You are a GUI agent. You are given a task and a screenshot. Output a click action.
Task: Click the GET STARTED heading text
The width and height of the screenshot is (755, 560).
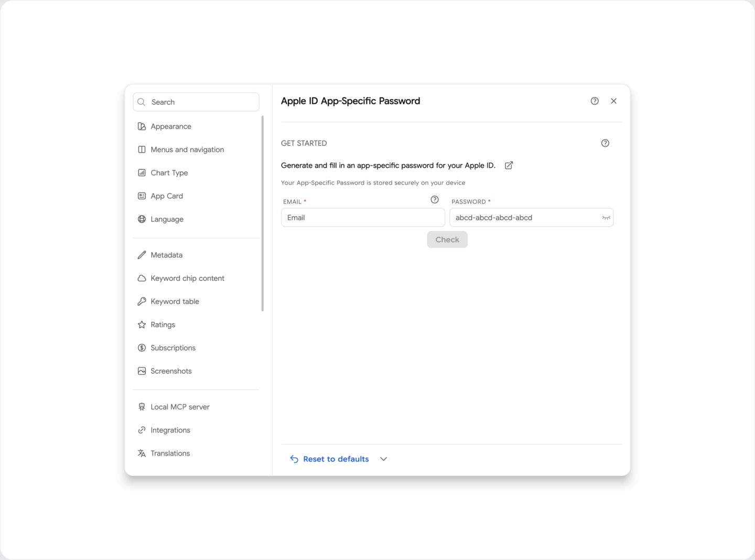coord(304,143)
